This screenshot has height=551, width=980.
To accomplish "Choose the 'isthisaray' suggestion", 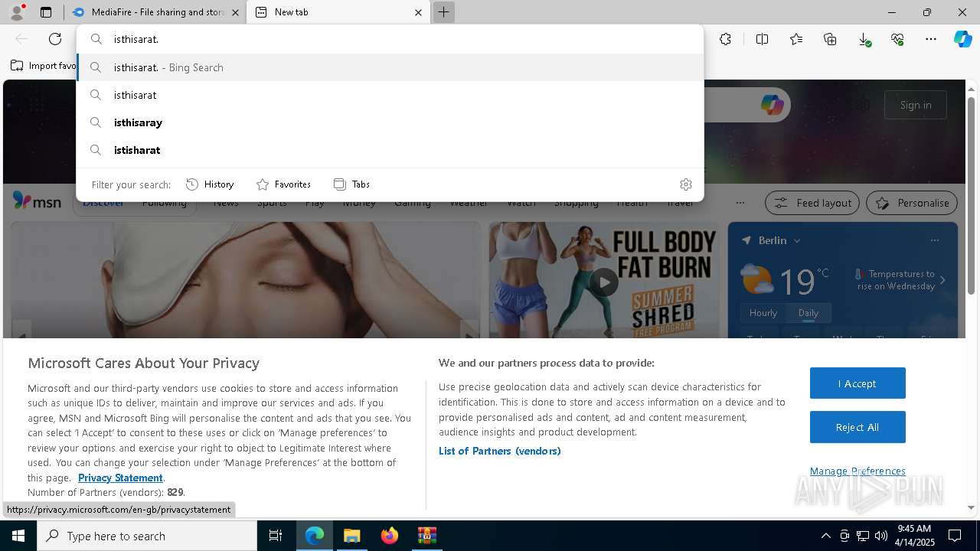I will (390, 122).
